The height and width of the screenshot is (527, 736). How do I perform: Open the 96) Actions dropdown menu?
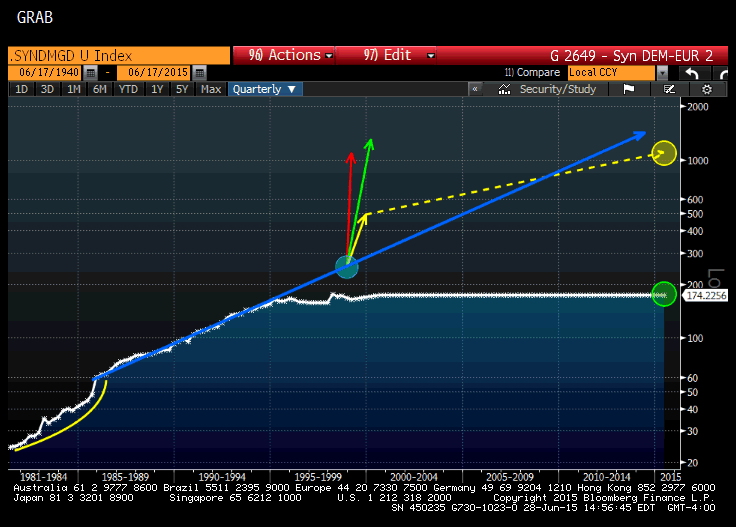tap(284, 55)
